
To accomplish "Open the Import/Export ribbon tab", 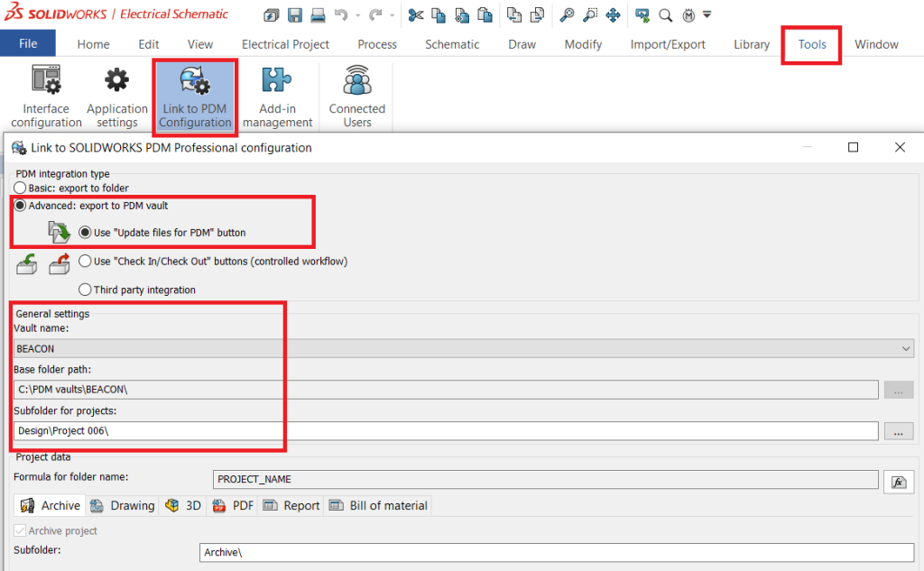I will [x=668, y=44].
